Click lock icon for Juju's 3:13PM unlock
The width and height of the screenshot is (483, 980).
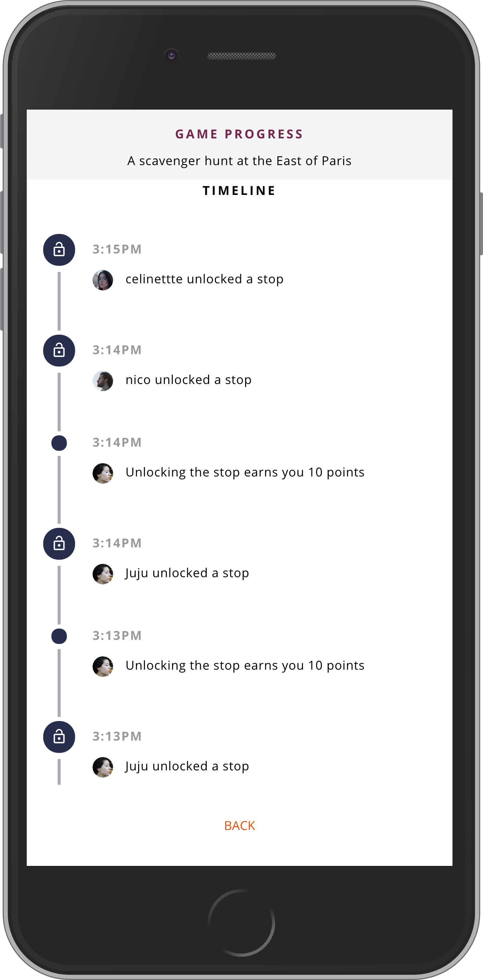point(59,737)
